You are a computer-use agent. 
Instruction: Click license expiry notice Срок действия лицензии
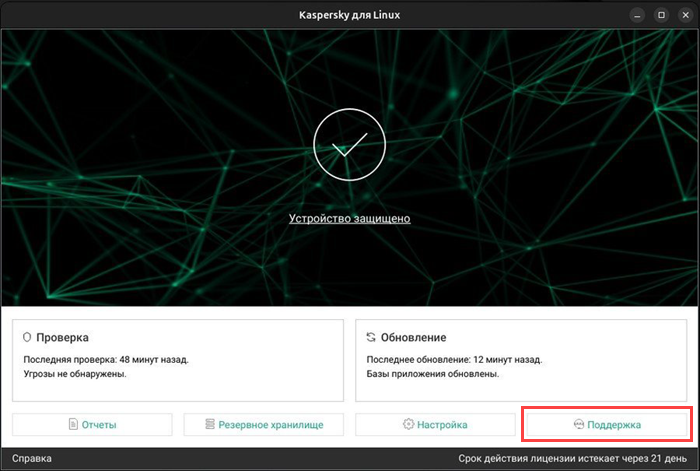point(572,458)
